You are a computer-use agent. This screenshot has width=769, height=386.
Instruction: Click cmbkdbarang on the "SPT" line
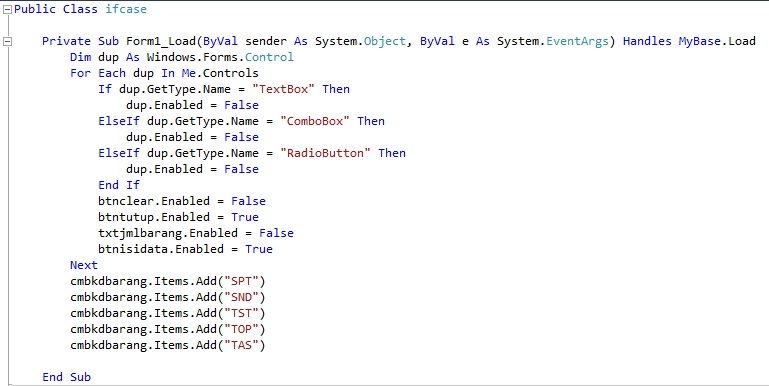(108, 281)
